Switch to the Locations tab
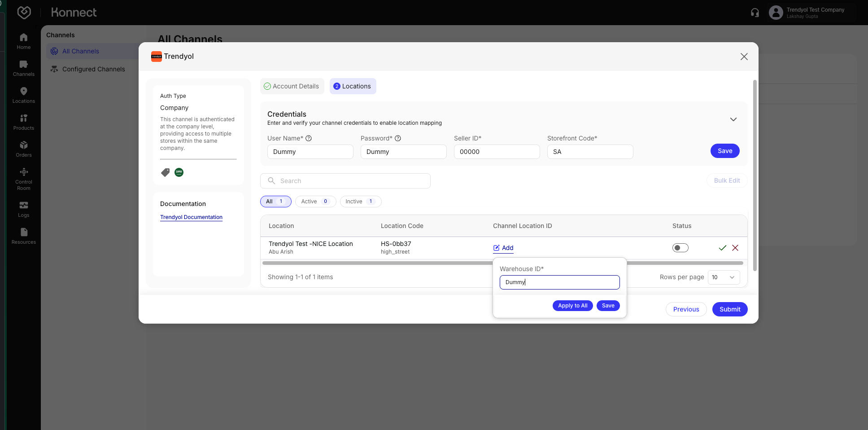 pos(353,86)
